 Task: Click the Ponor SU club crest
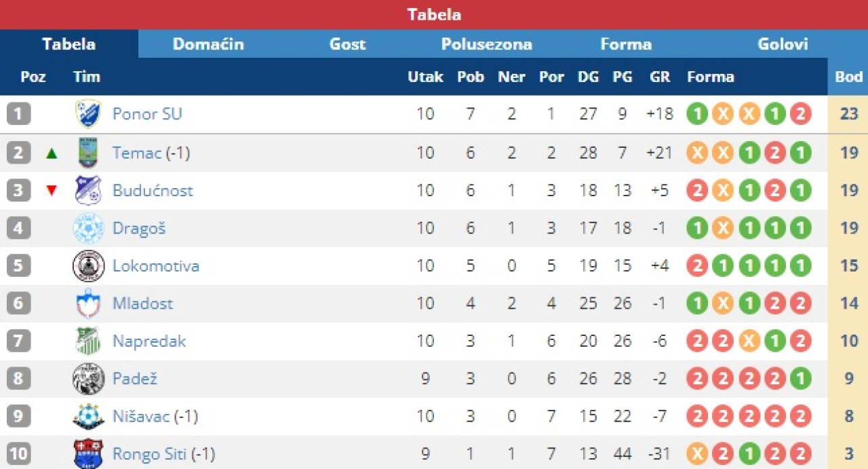coord(88,114)
